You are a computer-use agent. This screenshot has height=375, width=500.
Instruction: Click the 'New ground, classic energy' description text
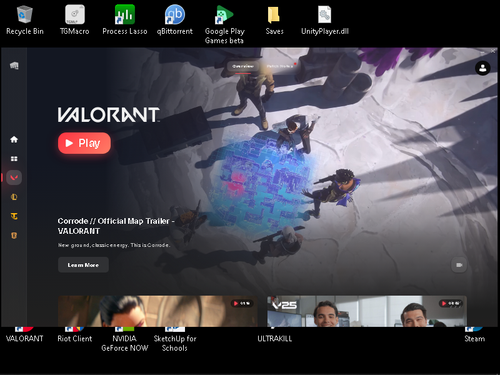114,245
